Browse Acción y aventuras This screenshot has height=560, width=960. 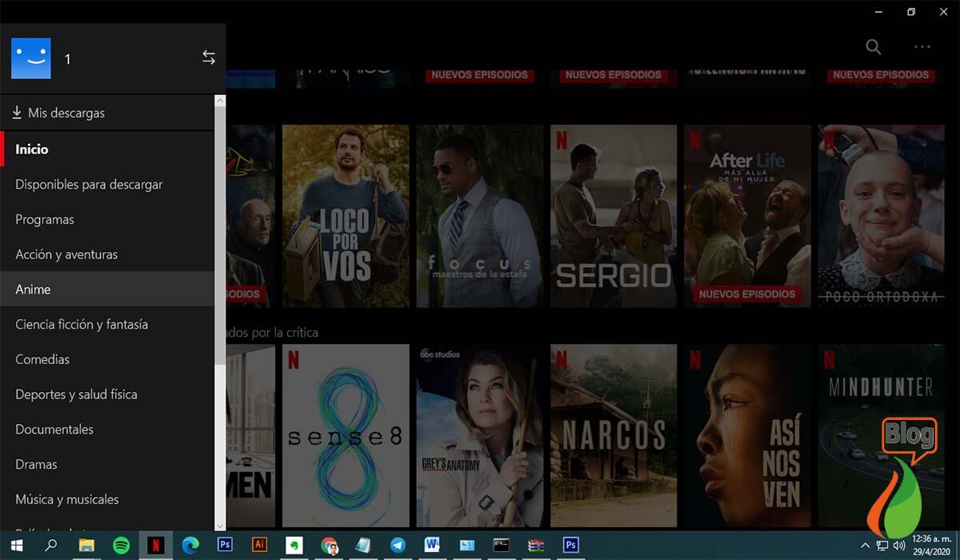tap(107, 254)
